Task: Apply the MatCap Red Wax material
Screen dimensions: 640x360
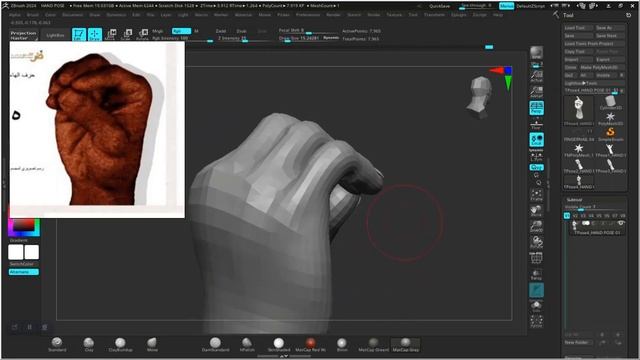Action: click(x=310, y=344)
